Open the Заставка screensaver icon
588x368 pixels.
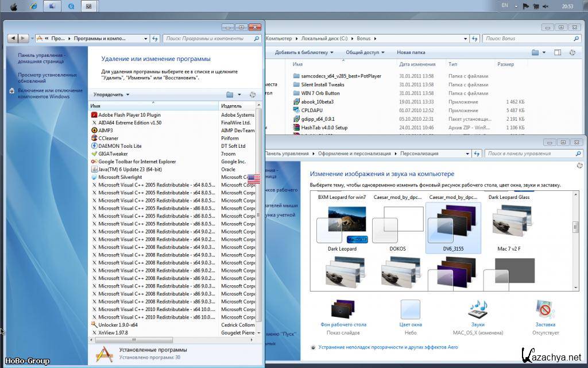pos(545,310)
